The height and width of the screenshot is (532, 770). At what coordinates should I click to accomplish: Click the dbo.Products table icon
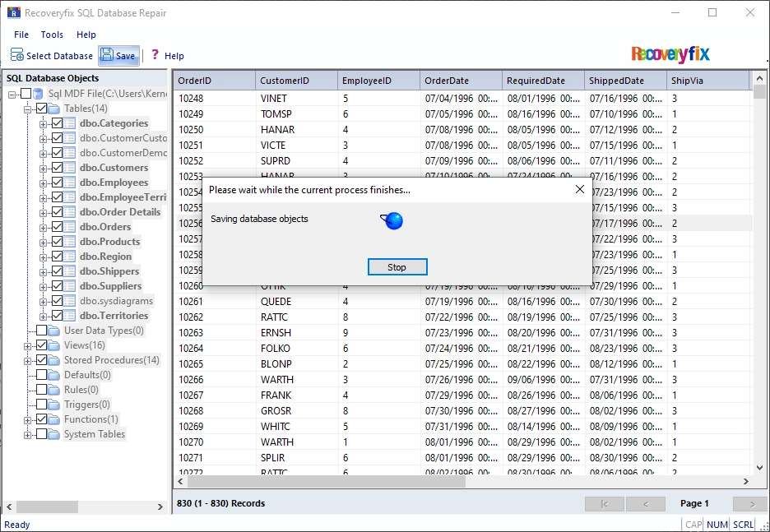70,242
